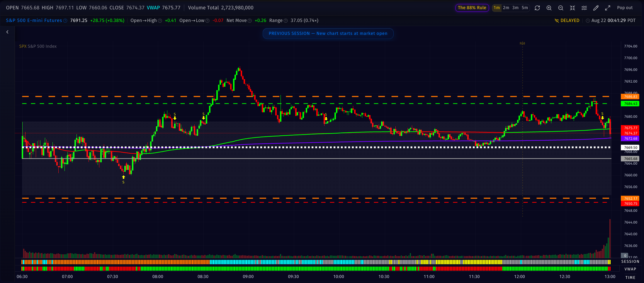
Task: Switch to the 2m timeframe
Action: (506, 8)
